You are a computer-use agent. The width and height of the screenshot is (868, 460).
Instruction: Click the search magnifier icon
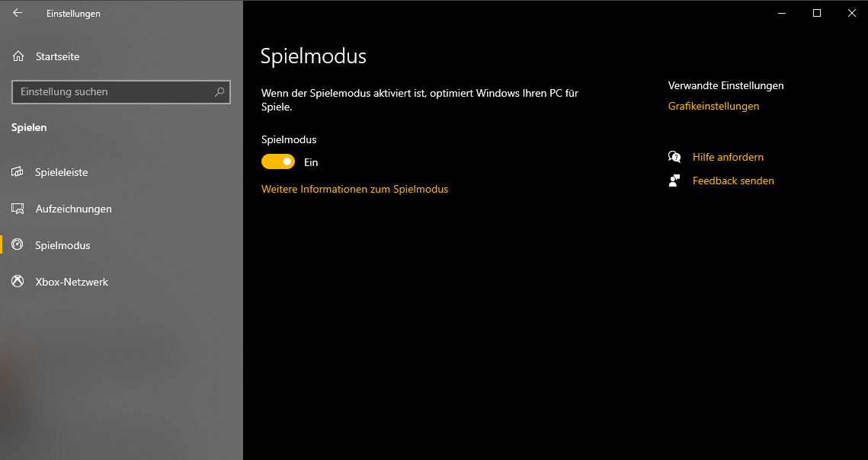pos(219,92)
